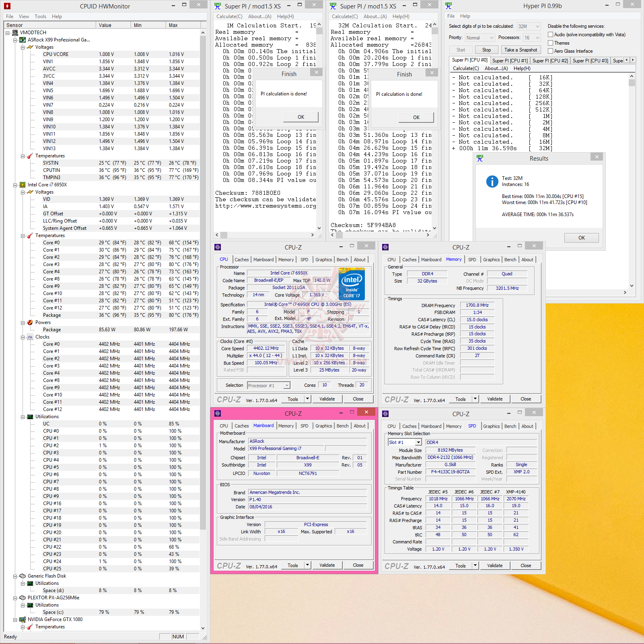Click the PLEXTOR PX-AG256M6e drive icon
This screenshot has height=644, width=644.
click(x=23, y=598)
